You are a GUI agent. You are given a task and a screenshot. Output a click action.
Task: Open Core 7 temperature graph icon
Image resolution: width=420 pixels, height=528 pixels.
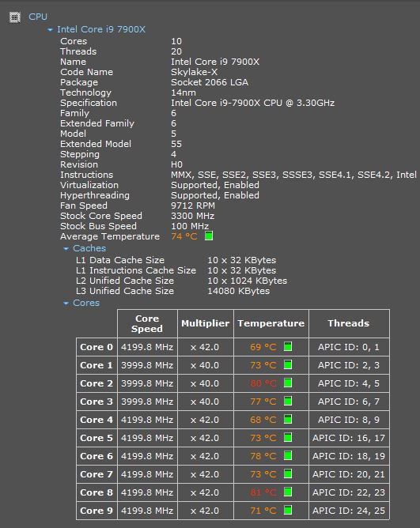[288, 473]
